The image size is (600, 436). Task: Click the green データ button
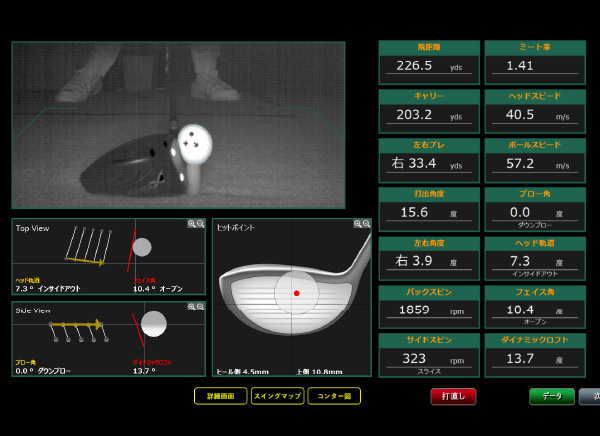[552, 396]
